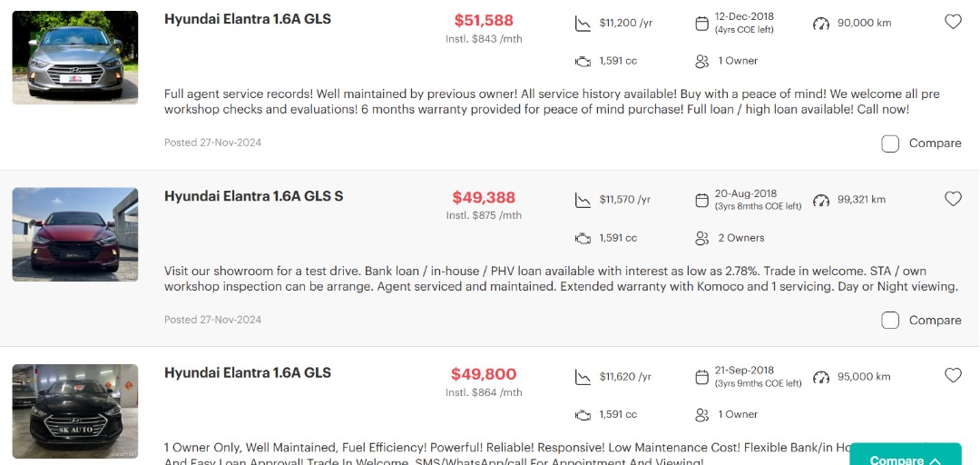Click calendar icon next to 21-Sep-2018
Viewport: 980px width, 465px height.
(701, 377)
